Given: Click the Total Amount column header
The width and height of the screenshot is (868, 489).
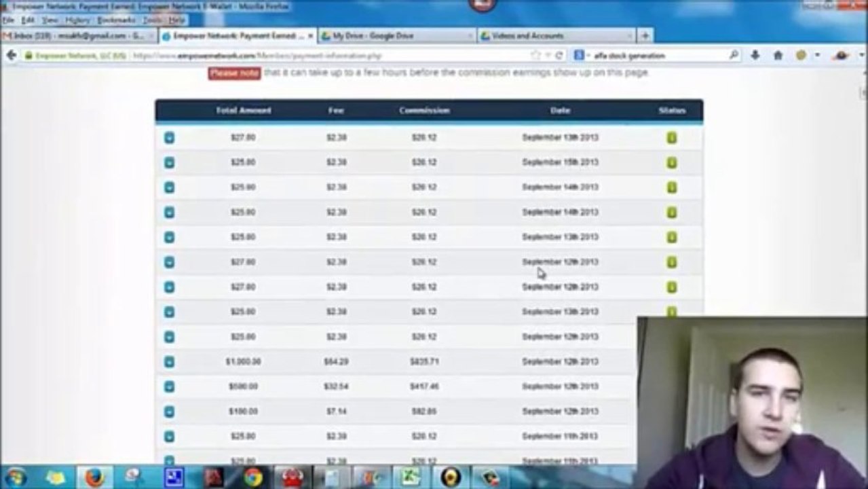Looking at the screenshot, I should (x=243, y=110).
